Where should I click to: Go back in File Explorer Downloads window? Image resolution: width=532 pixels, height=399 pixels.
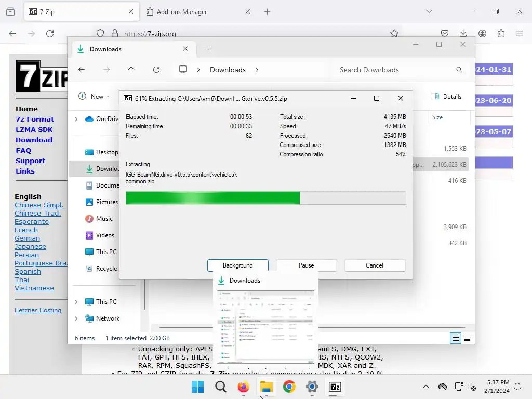pyautogui.click(x=82, y=70)
